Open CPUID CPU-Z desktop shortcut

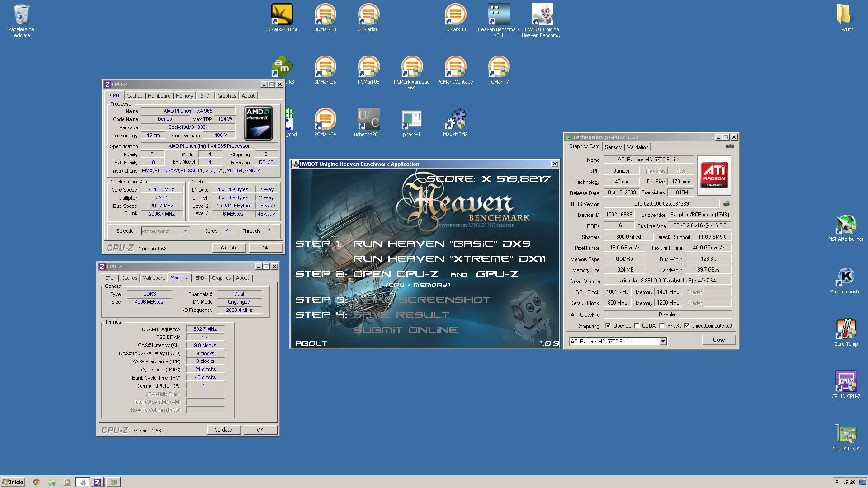845,385
